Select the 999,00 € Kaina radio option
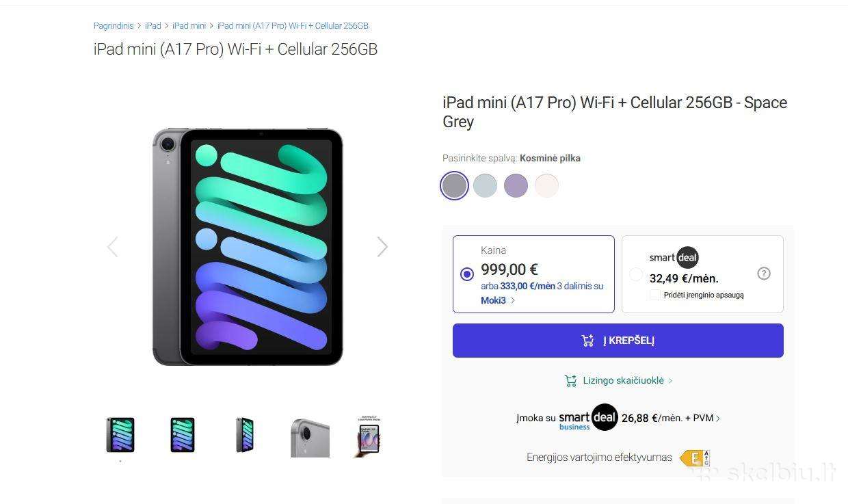This screenshot has height=504, width=848. pyautogui.click(x=467, y=274)
